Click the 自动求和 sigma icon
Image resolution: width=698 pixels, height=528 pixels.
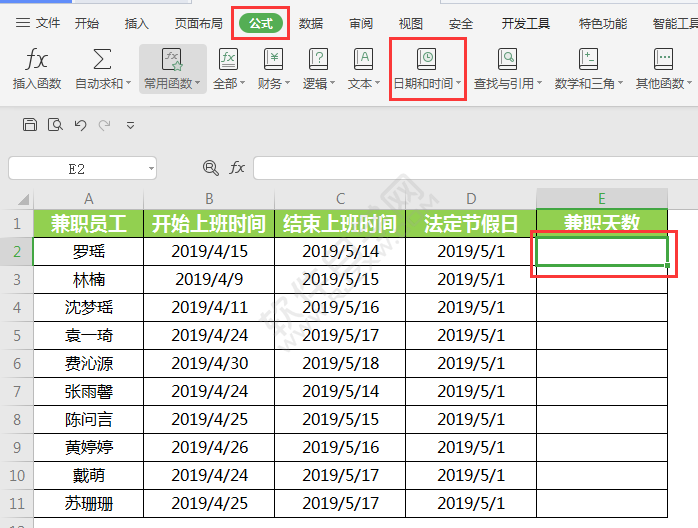point(102,59)
